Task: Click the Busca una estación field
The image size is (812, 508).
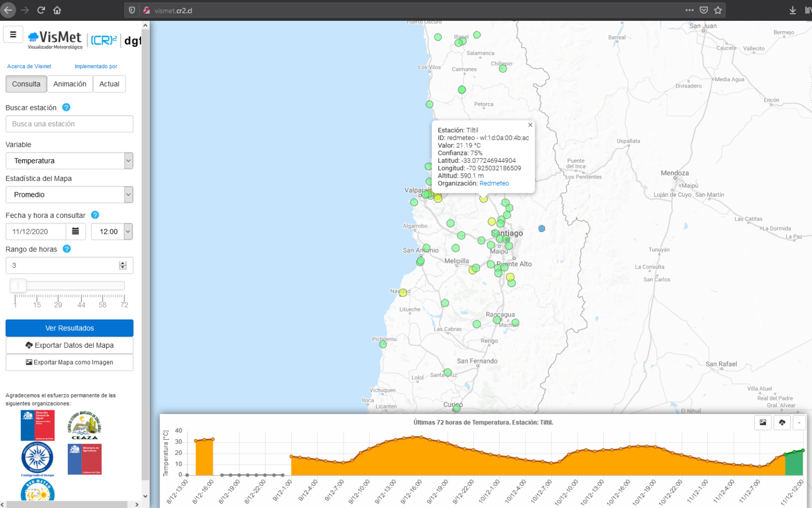Action: click(x=69, y=124)
